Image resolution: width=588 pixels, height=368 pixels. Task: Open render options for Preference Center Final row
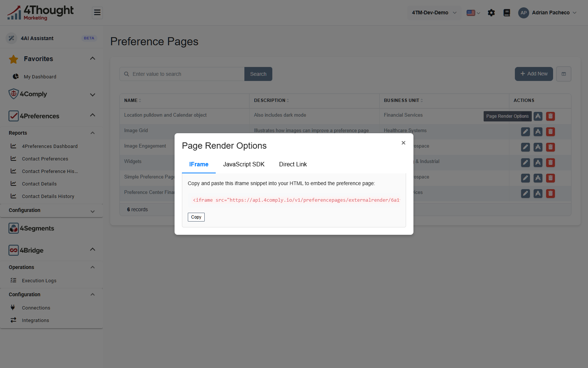point(538,194)
